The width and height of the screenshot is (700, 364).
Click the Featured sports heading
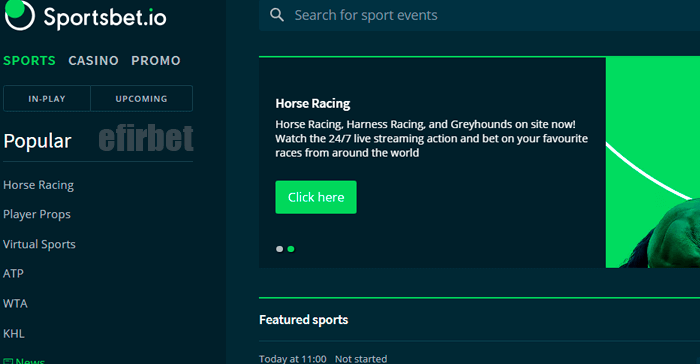pyautogui.click(x=304, y=320)
